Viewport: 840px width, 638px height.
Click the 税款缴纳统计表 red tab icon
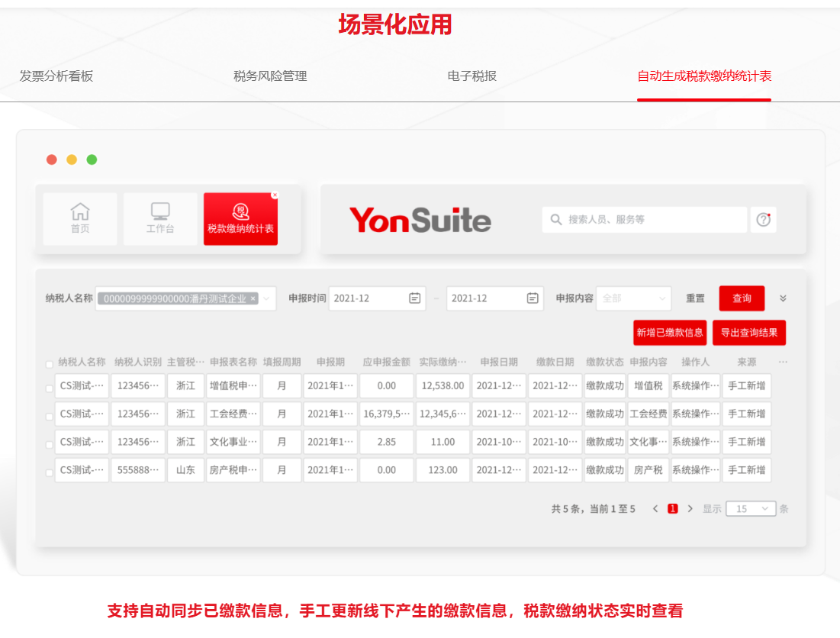[240, 211]
